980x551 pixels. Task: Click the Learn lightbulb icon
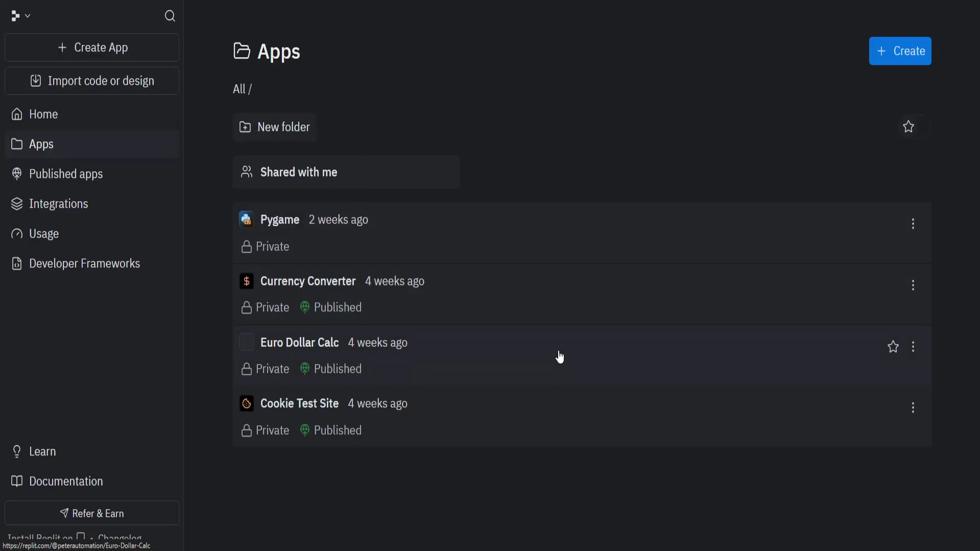pos(17,452)
